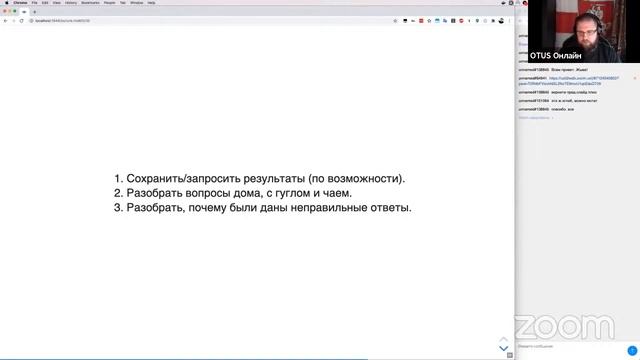This screenshot has width=640, height=360.
Task: Select the active browser tab
Action: click(x=24, y=12)
